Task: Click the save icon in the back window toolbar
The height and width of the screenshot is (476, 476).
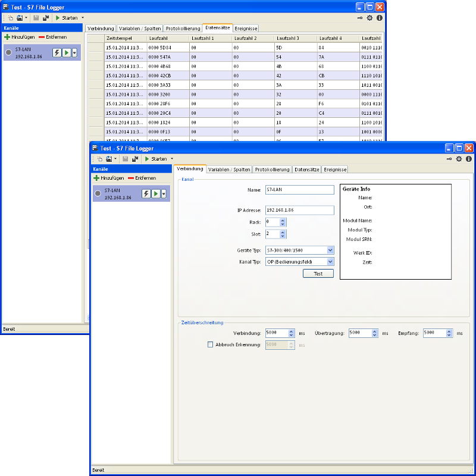Action: (x=36, y=18)
